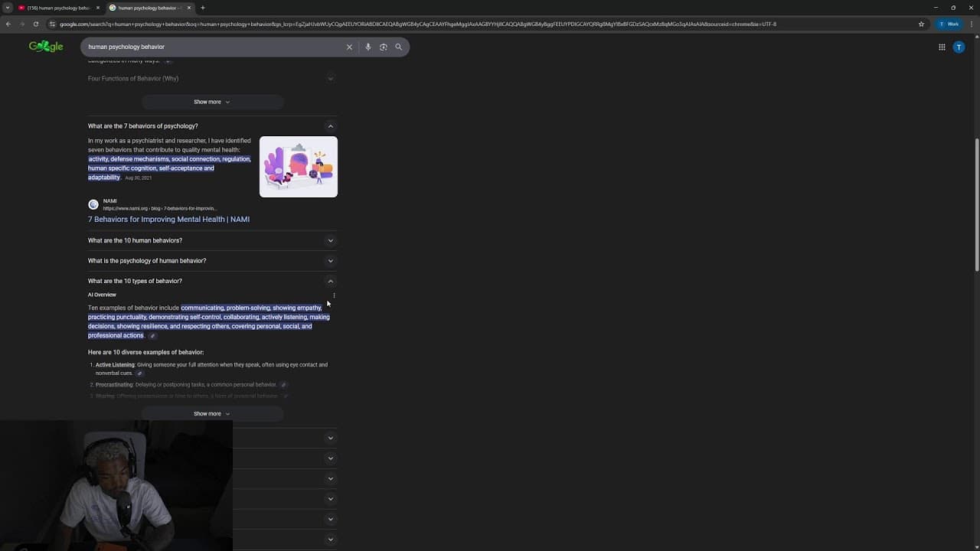Screen dimensions: 980x551
Task: View site information in the address bar
Action: coord(52,24)
